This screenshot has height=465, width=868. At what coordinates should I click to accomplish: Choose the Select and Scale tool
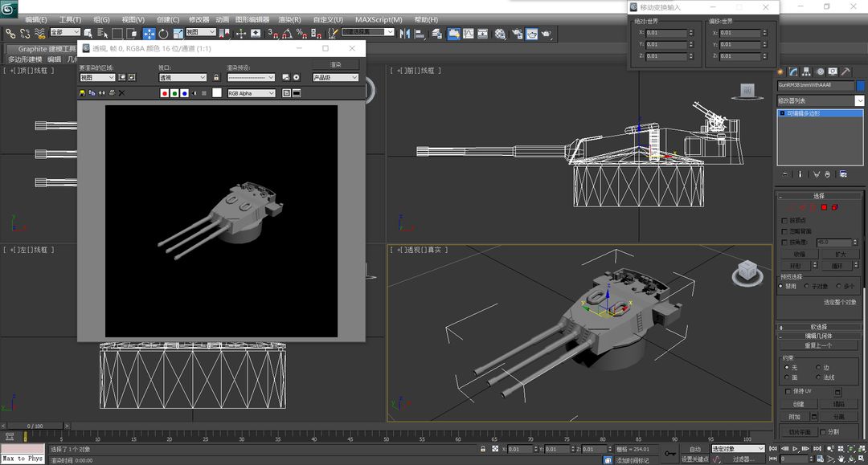click(178, 34)
